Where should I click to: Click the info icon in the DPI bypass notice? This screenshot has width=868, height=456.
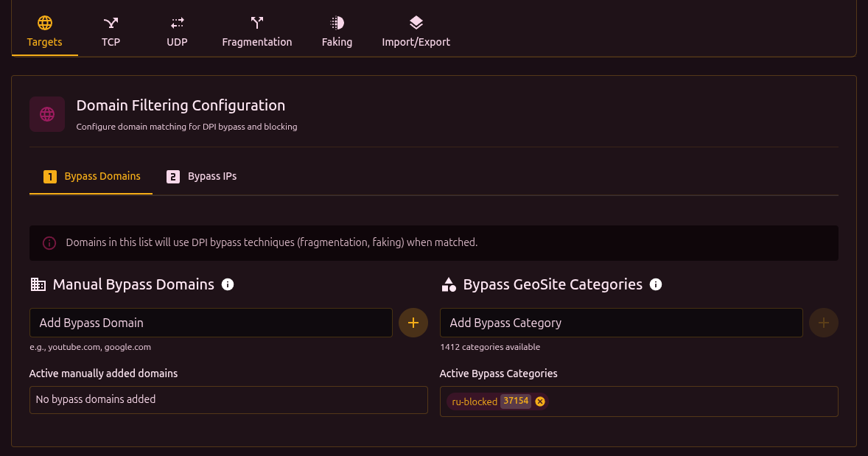49,243
